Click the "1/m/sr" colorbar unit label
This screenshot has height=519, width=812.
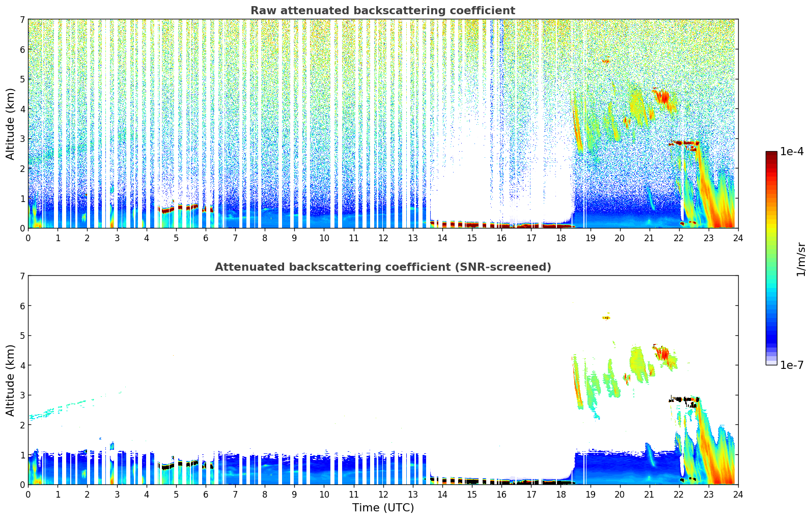[801, 259]
